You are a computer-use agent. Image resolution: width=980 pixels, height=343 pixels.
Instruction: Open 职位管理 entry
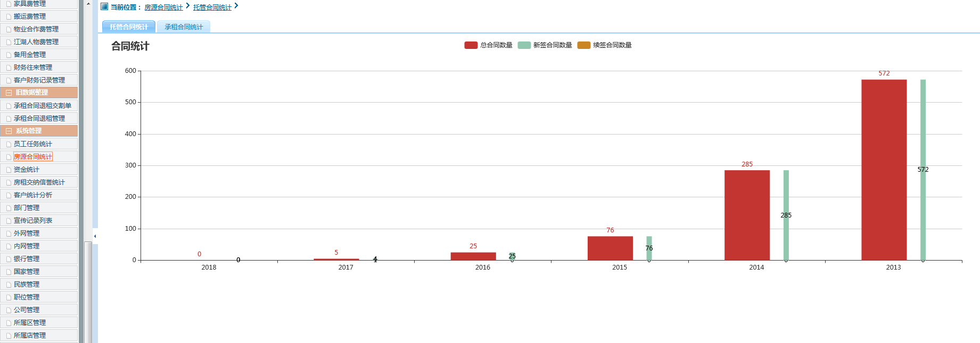coord(39,297)
